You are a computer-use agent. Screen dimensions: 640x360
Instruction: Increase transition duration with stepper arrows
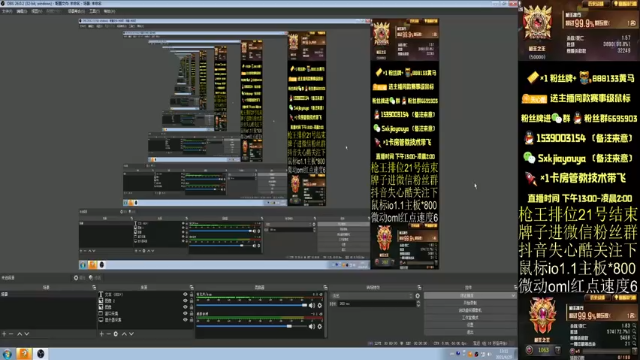[418, 304]
